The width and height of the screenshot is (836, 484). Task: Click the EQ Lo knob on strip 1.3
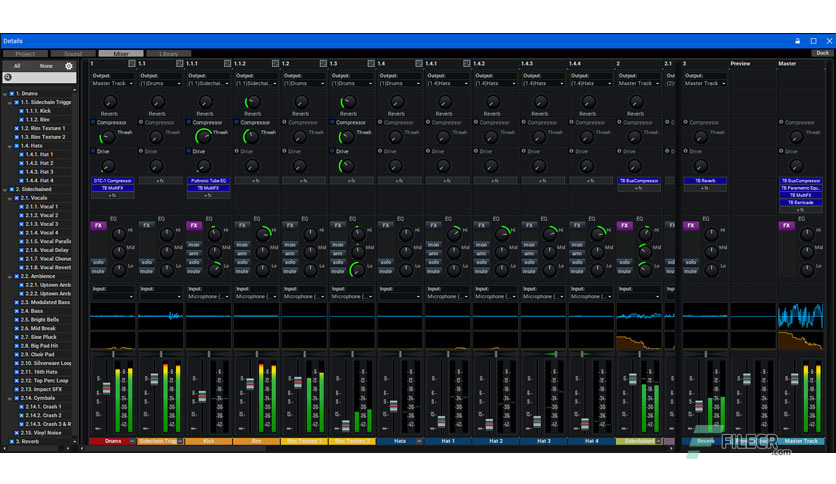357,270
